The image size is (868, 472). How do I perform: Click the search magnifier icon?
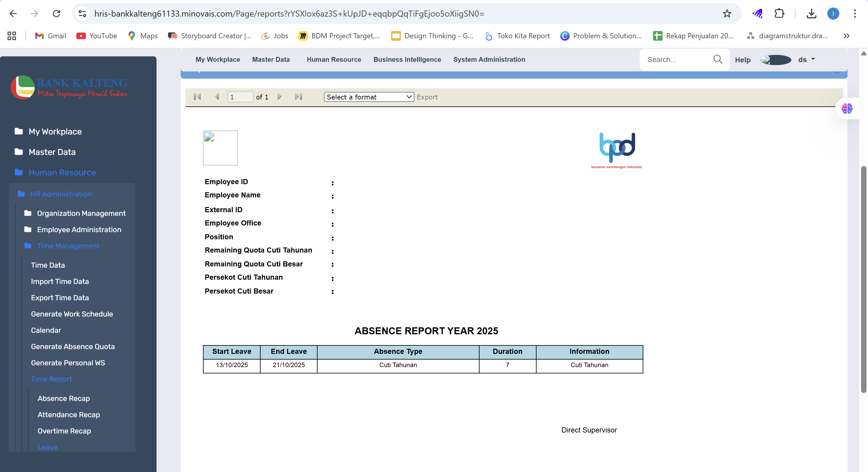(718, 60)
